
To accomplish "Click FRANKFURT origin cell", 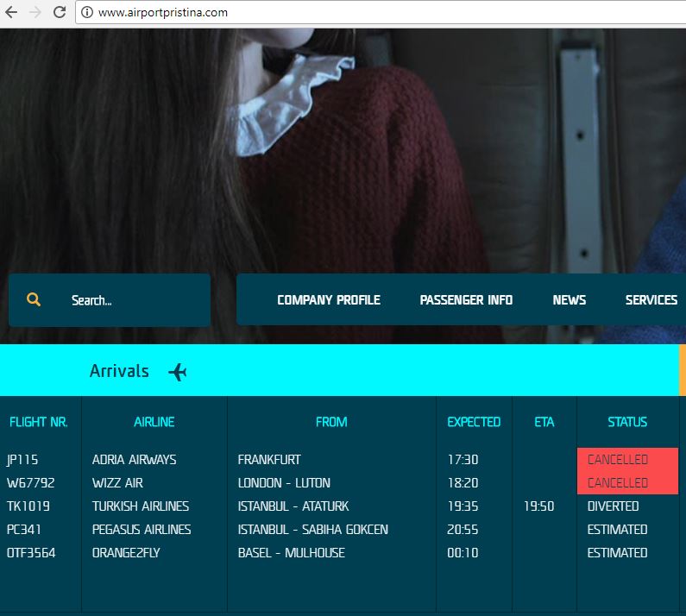I will pyautogui.click(x=269, y=460).
